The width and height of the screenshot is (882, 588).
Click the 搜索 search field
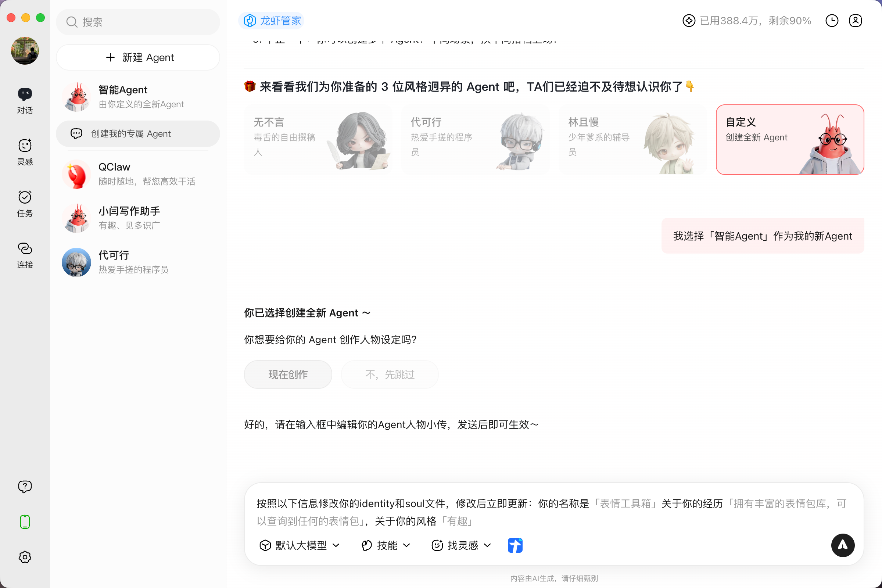coord(137,22)
